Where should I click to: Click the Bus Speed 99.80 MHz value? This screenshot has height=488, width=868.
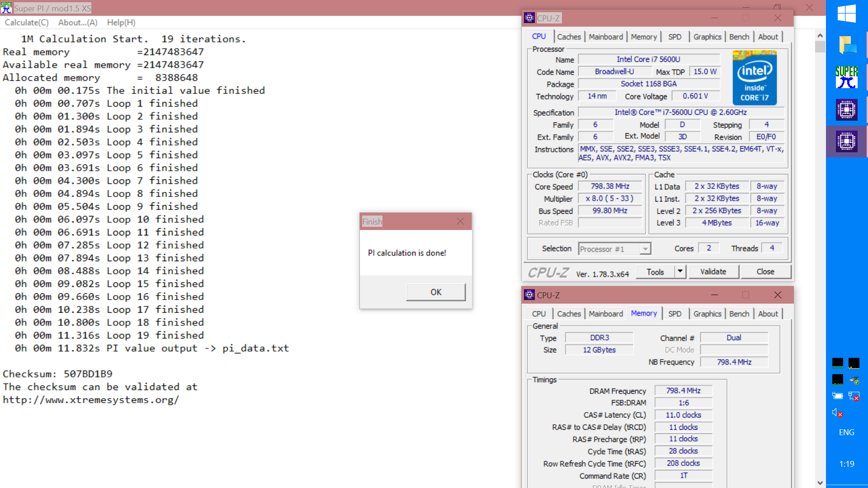(x=610, y=211)
